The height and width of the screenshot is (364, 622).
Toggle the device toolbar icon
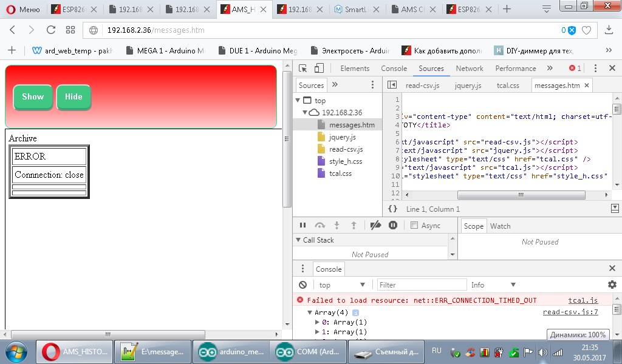319,69
